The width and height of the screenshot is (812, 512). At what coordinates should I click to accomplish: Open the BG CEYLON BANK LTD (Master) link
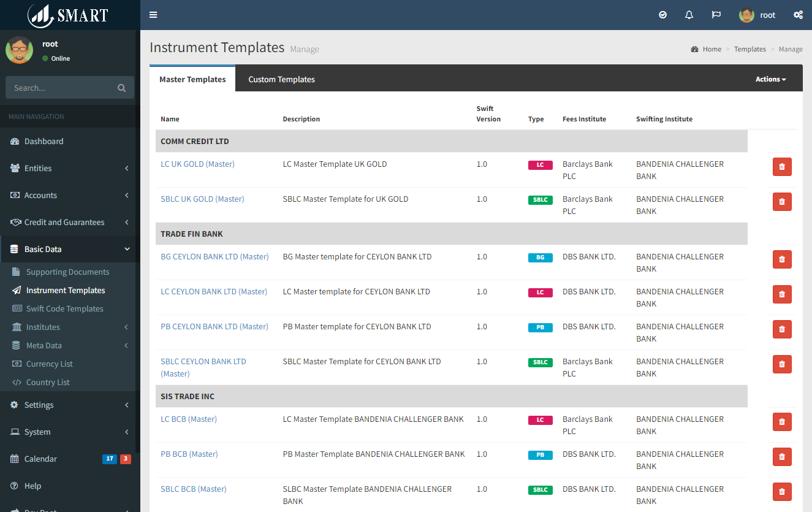click(214, 257)
